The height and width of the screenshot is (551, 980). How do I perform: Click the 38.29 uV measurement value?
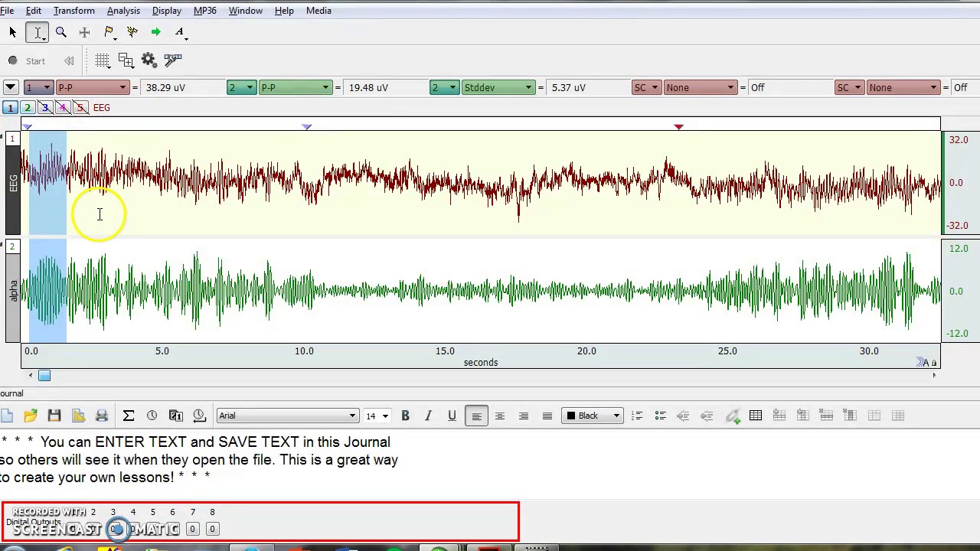click(x=165, y=88)
